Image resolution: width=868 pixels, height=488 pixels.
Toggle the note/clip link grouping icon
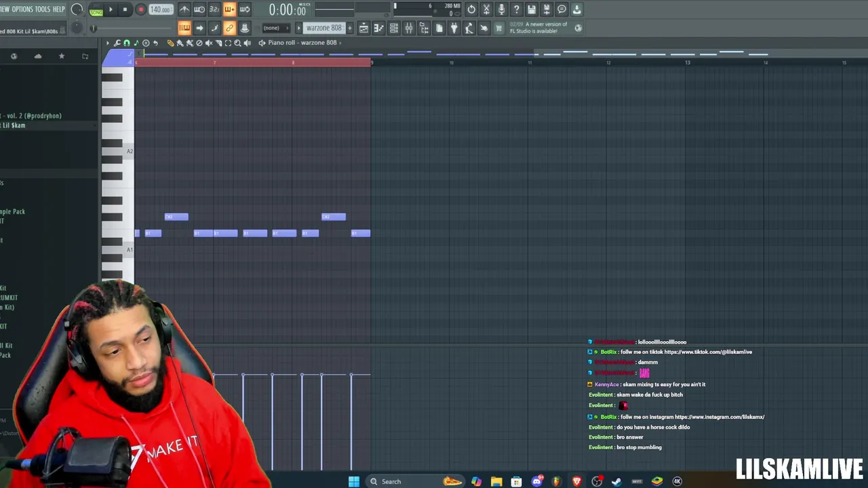click(x=229, y=28)
